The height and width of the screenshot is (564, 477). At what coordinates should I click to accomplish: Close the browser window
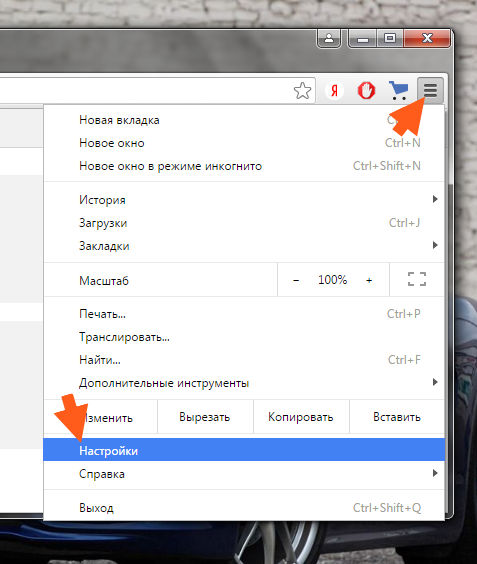[427, 38]
